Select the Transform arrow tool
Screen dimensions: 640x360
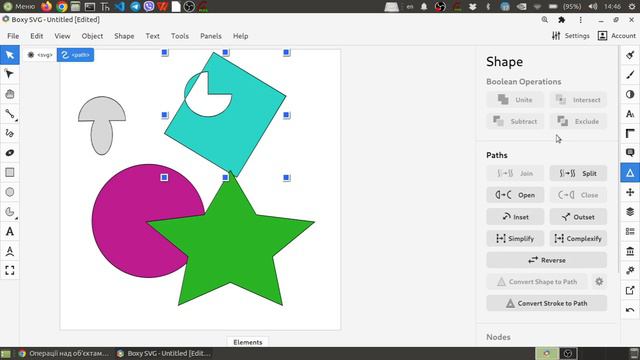[10, 55]
